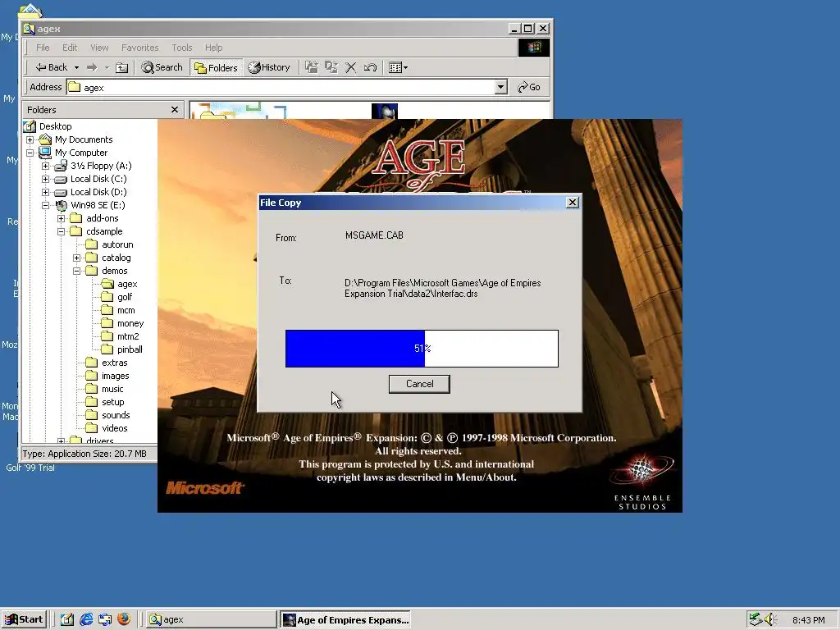Expand the add-ons folder node
This screenshot has height=630, width=840.
(61, 218)
